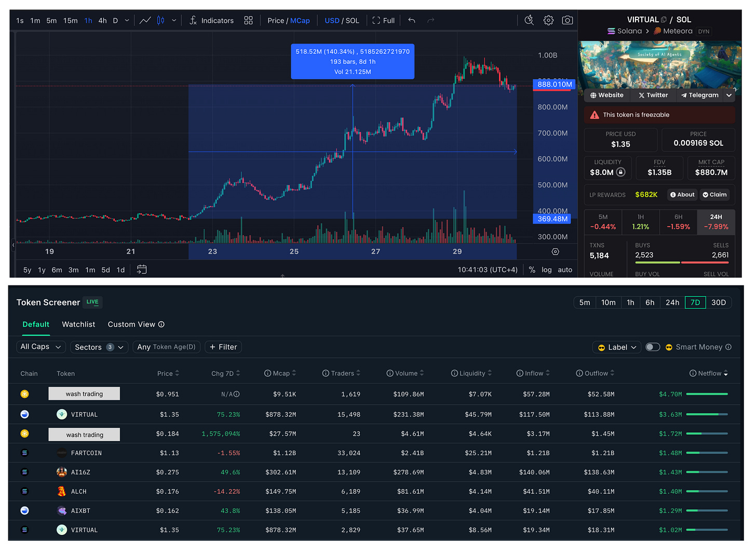Click the chart time axis settings icon
Image resolution: width=756 pixels, height=550 pixels.
point(555,252)
